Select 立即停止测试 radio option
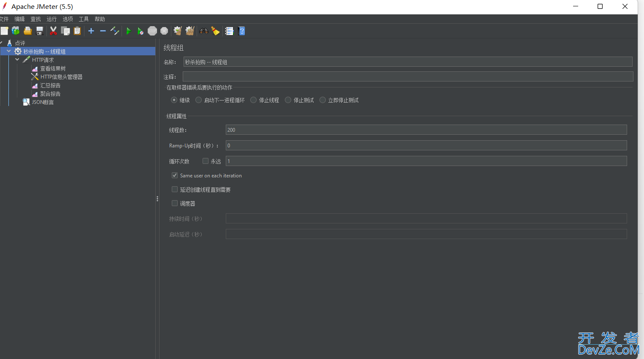 coord(322,100)
